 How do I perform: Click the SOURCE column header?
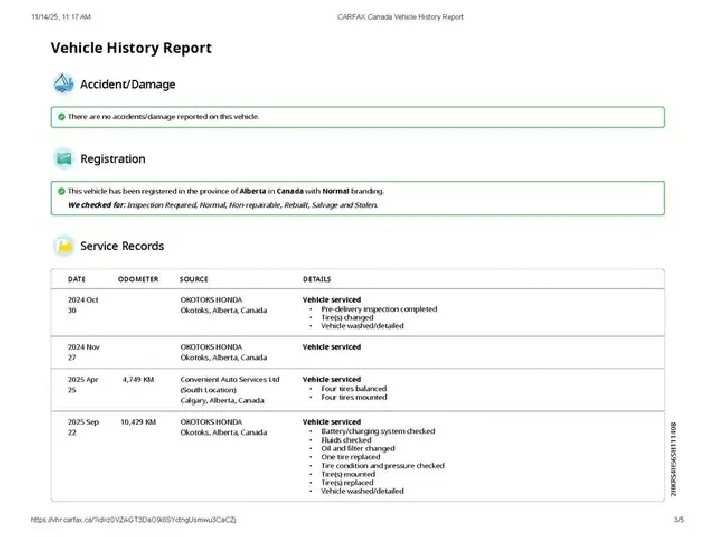click(194, 279)
